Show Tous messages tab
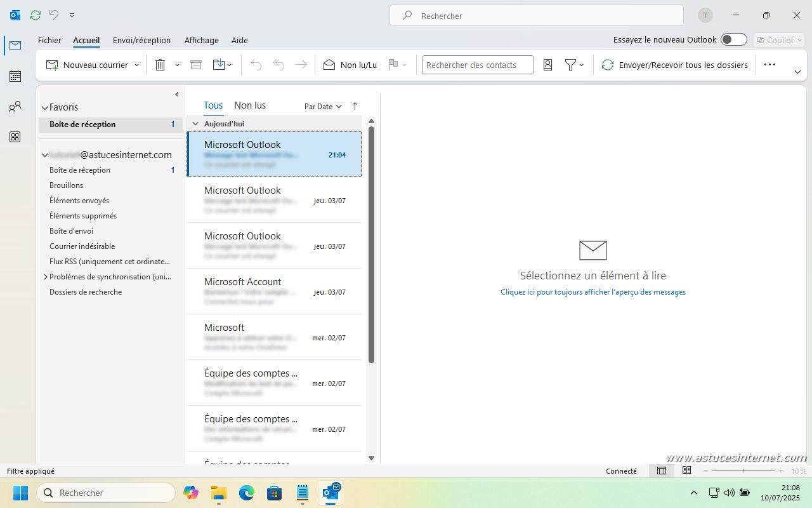This screenshot has height=508, width=812. tap(213, 105)
